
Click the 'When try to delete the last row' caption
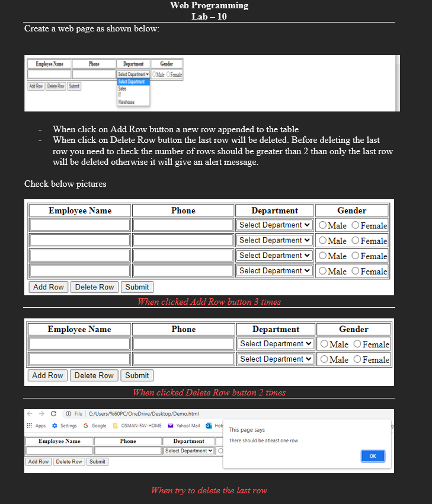(209, 490)
